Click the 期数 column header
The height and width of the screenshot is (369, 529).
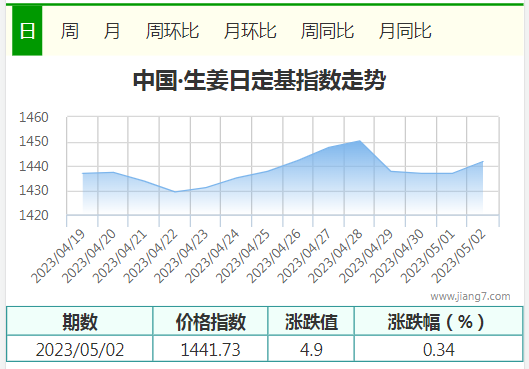(x=80, y=321)
